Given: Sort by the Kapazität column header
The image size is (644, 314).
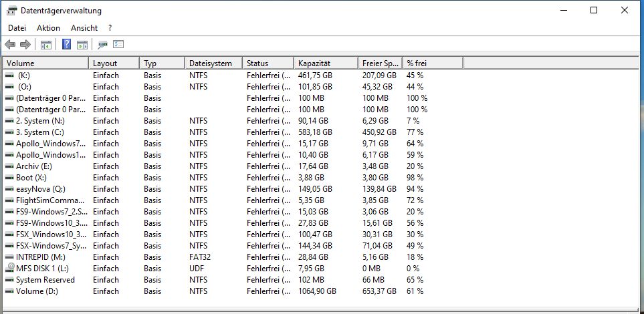Looking at the screenshot, I should tap(325, 63).
